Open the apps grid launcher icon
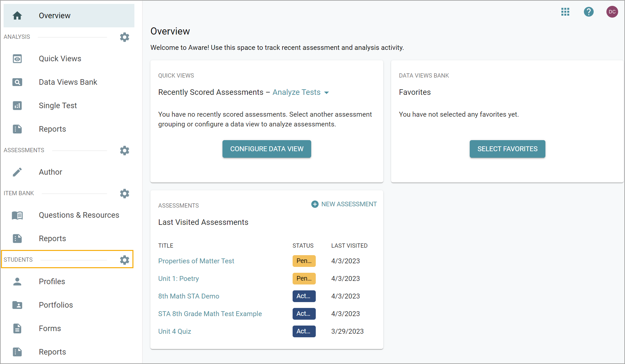The width and height of the screenshot is (625, 364). (x=565, y=12)
